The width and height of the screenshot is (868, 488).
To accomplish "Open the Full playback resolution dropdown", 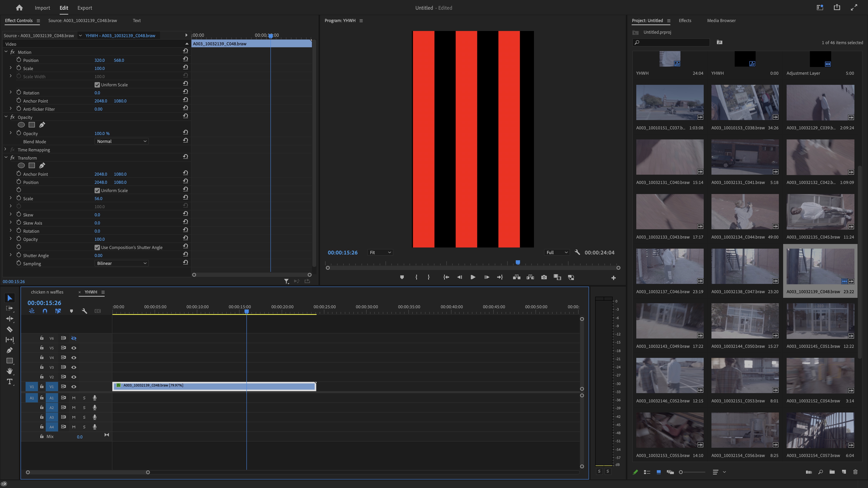I will 557,252.
